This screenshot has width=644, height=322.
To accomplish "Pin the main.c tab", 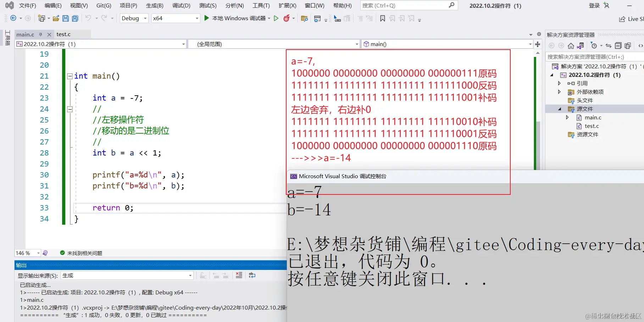I will tap(40, 34).
